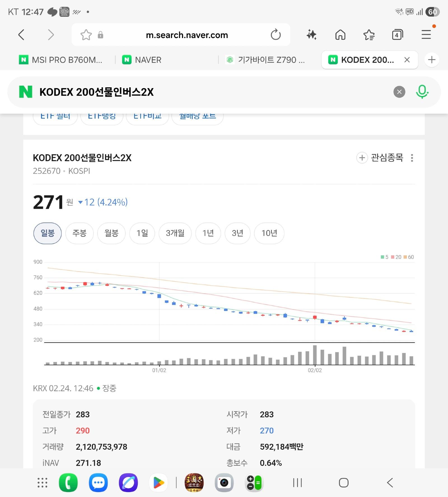Select the 월봉 monthly candle chart
Screen dimensions: 448x497
pos(111,233)
